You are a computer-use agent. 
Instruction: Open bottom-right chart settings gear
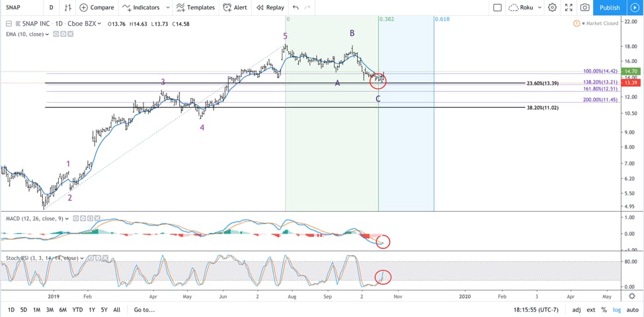tap(633, 296)
